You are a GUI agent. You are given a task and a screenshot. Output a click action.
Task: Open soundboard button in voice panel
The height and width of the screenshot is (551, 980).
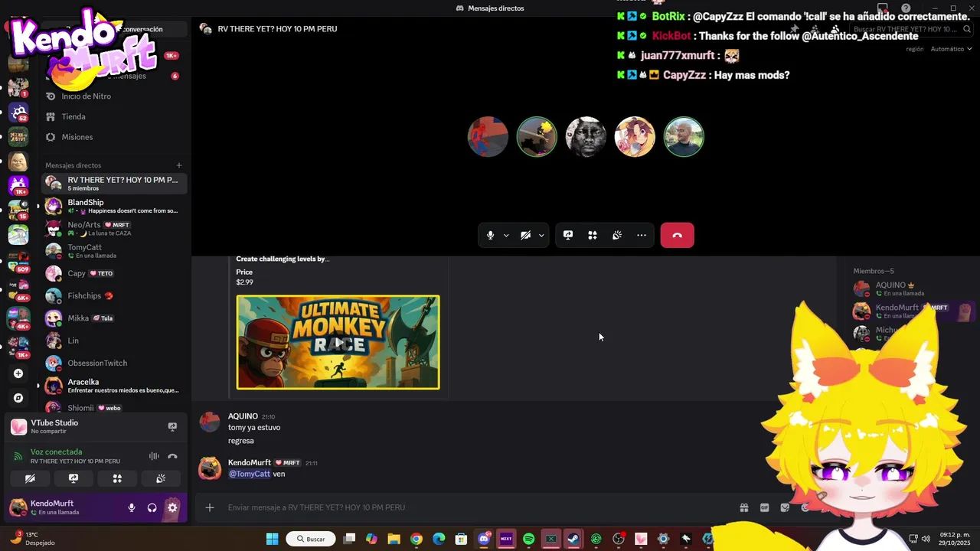[x=161, y=478]
